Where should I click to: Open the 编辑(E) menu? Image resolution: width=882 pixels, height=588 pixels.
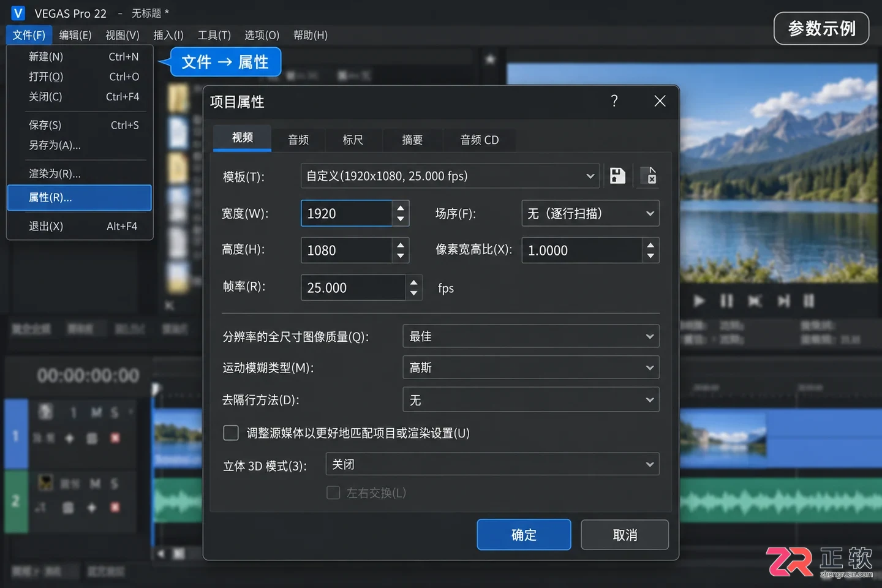coord(75,35)
